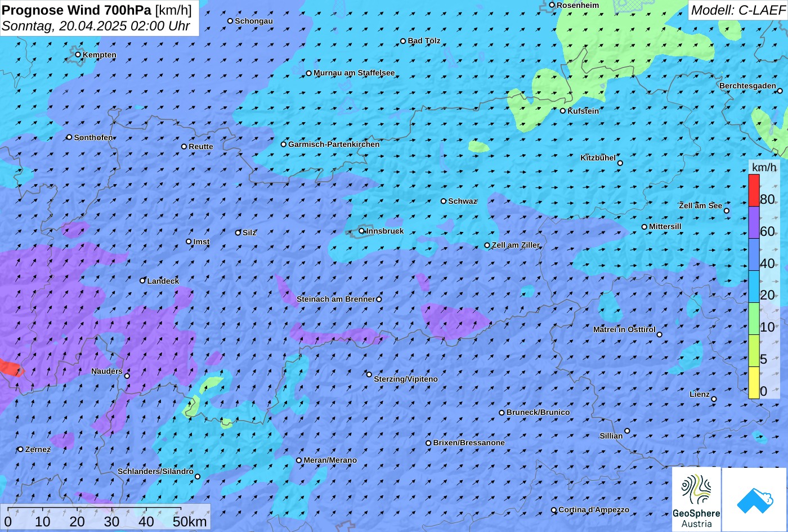The height and width of the screenshot is (532, 788).
Task: Click the Zernez location marker
Action: (21, 449)
